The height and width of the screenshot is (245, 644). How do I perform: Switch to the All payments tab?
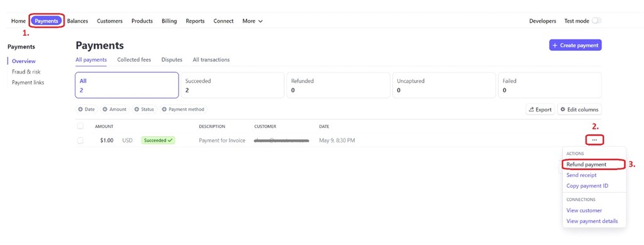91,60
